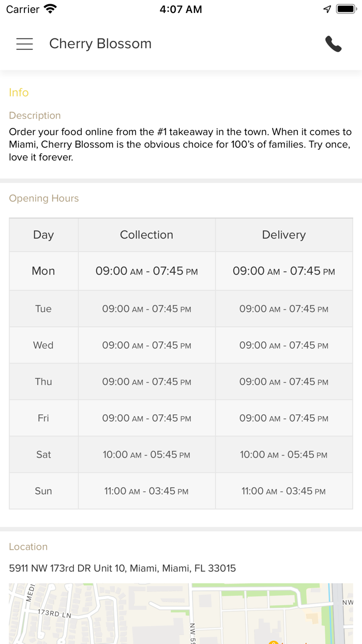
Task: Tap the Delivery column header
Action: [284, 235]
